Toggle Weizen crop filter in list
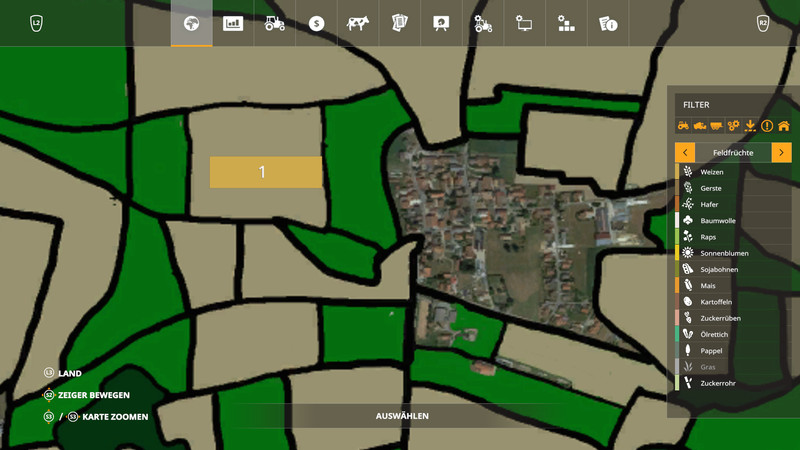Image resolution: width=800 pixels, height=450 pixels. (712, 172)
